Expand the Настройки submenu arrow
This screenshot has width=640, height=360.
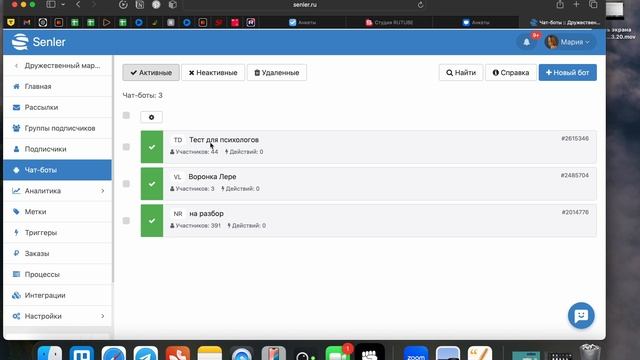[102, 316]
